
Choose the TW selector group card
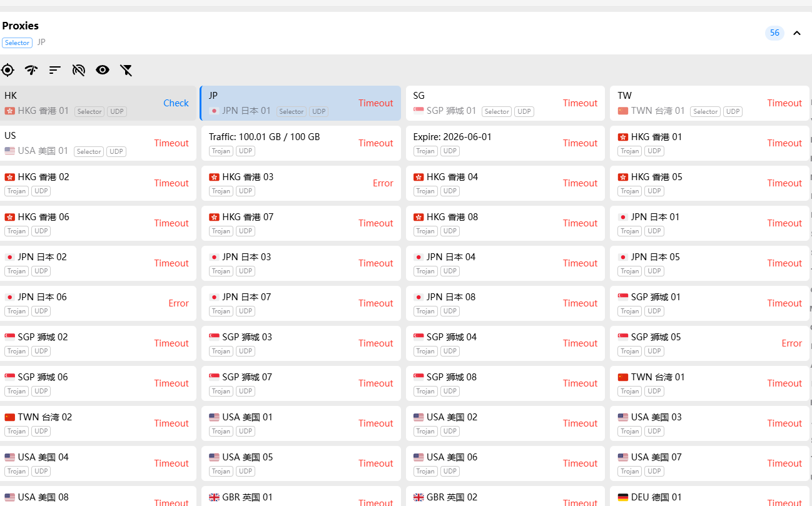pyautogui.click(x=709, y=103)
